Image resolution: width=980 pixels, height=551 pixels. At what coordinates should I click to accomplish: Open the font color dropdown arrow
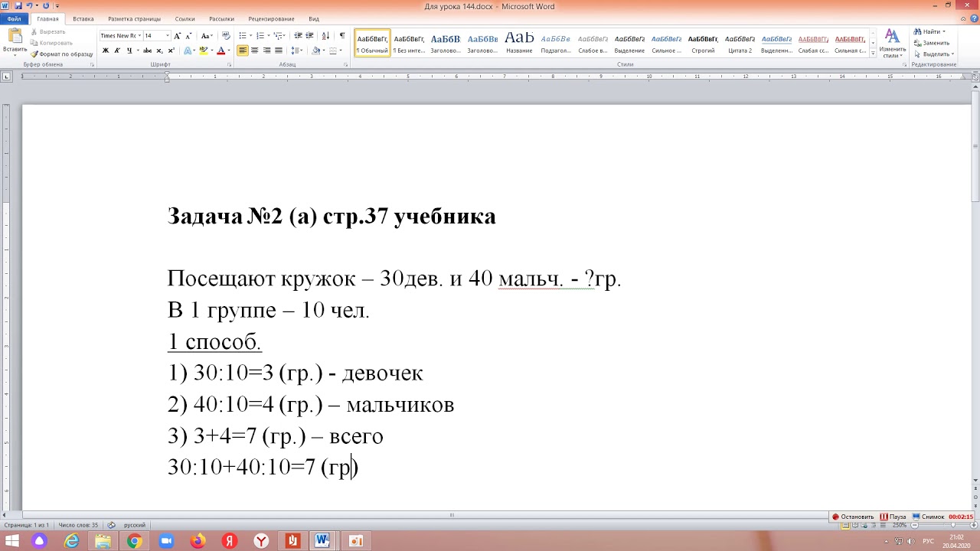click(x=228, y=51)
